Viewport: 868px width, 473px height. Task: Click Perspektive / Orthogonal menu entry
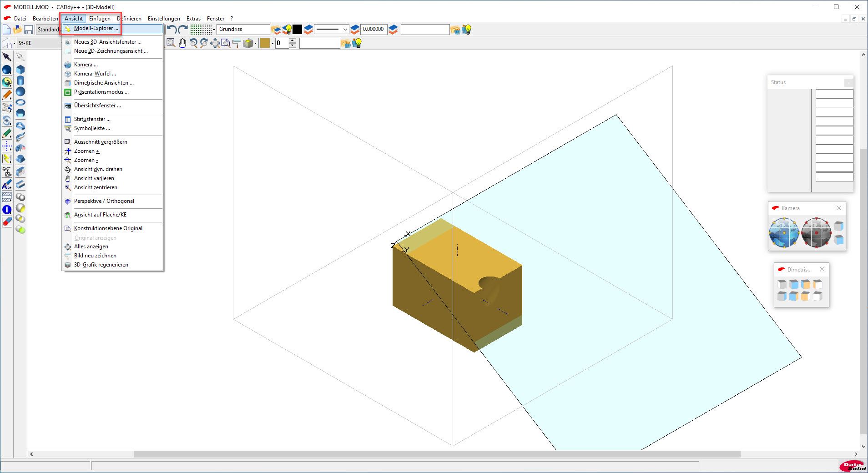112,201
